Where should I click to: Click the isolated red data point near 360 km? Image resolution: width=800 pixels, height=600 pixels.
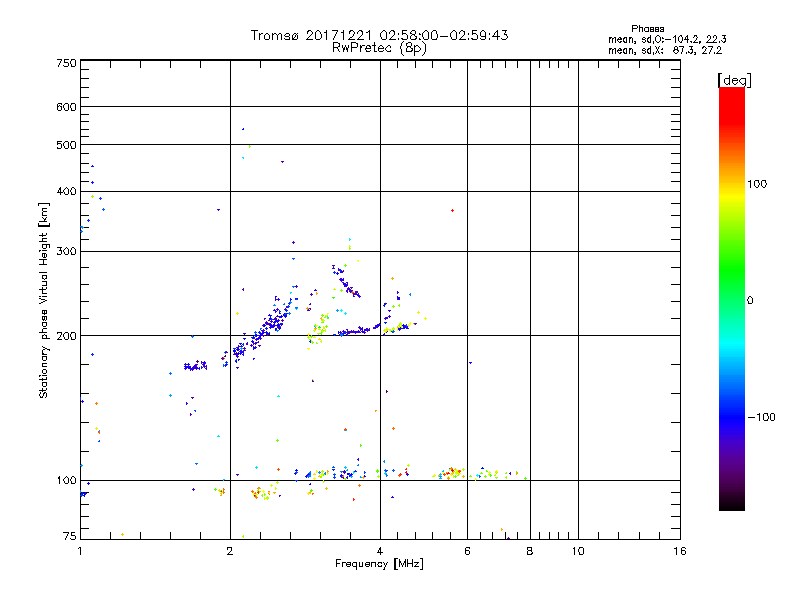(x=453, y=211)
